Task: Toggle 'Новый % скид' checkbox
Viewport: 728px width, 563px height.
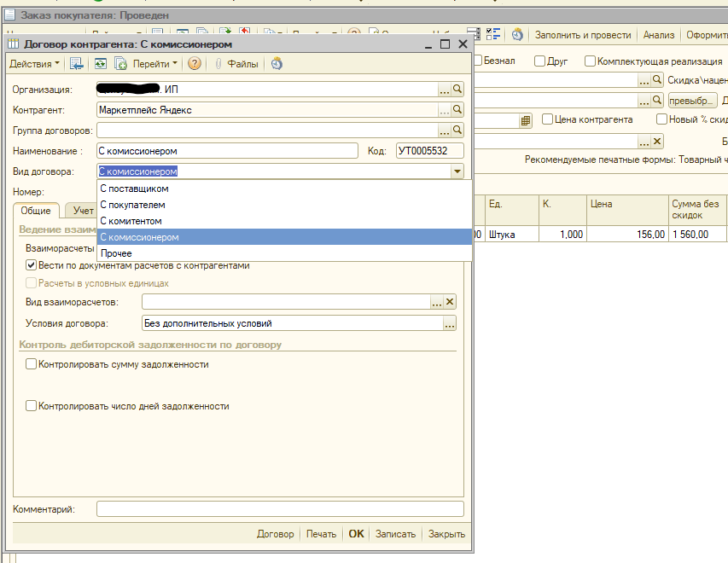Action: (661, 119)
